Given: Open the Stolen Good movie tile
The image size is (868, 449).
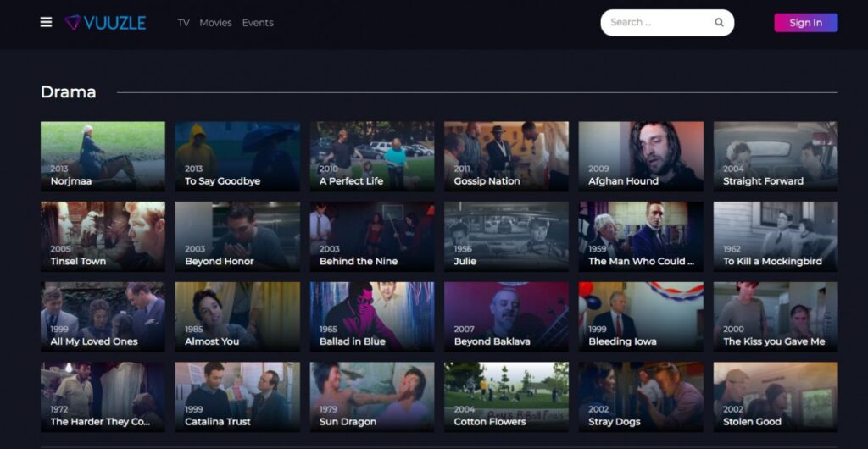Looking at the screenshot, I should pyautogui.click(x=775, y=396).
